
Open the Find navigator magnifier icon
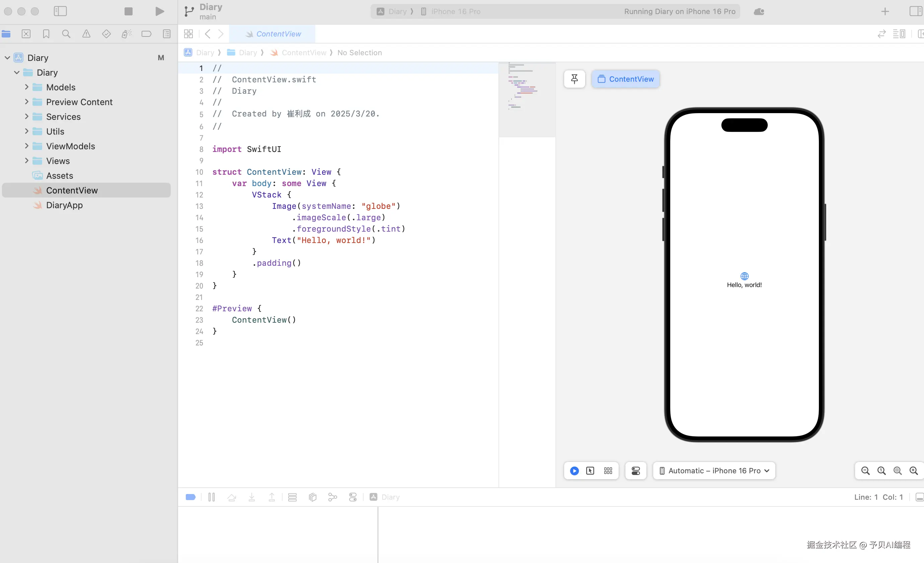coord(66,34)
